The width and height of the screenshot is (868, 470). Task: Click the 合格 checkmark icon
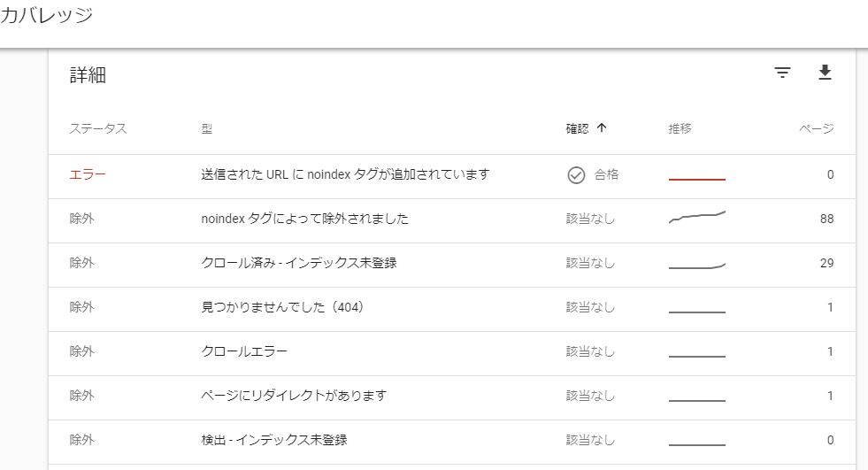tap(576, 175)
